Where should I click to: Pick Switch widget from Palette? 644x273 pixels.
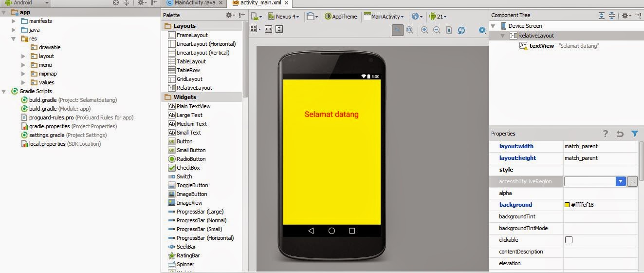[180, 176]
